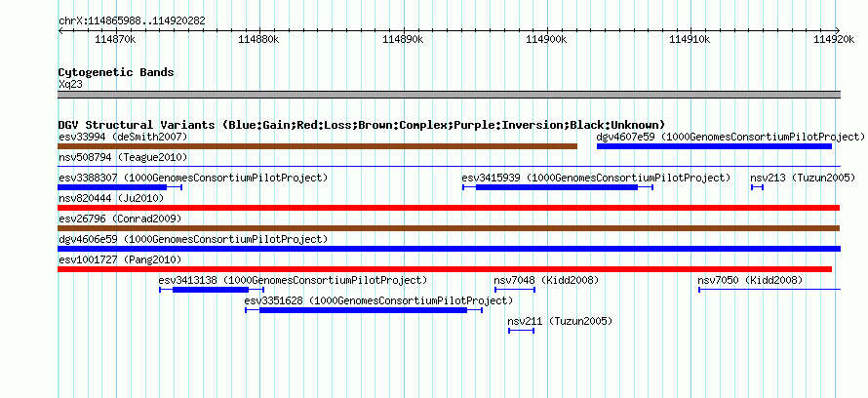Open the nsv211 (Tuzun2005) label
Viewport: 868px width, 398px height.
coord(560,321)
